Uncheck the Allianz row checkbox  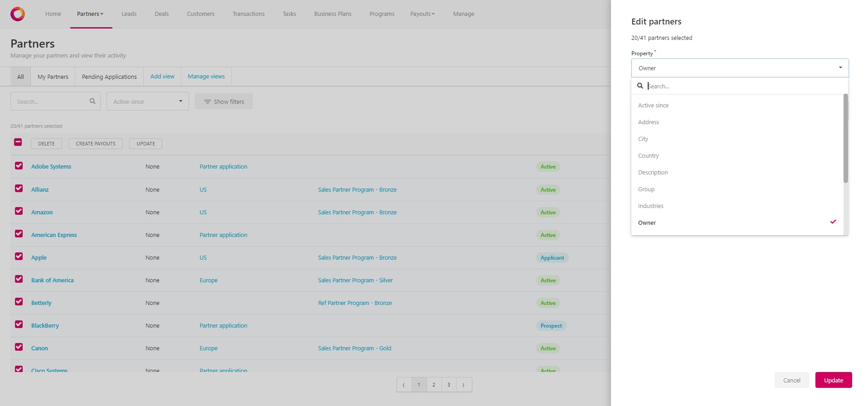click(19, 188)
